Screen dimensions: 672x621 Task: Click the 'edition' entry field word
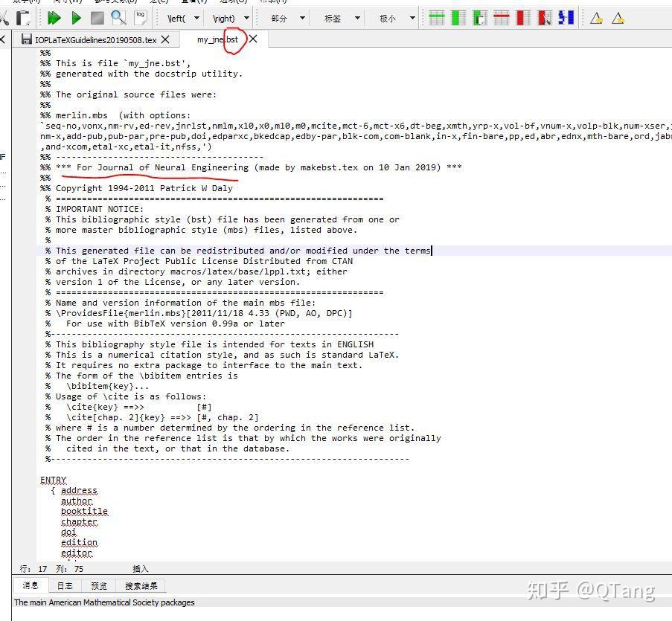coord(79,542)
